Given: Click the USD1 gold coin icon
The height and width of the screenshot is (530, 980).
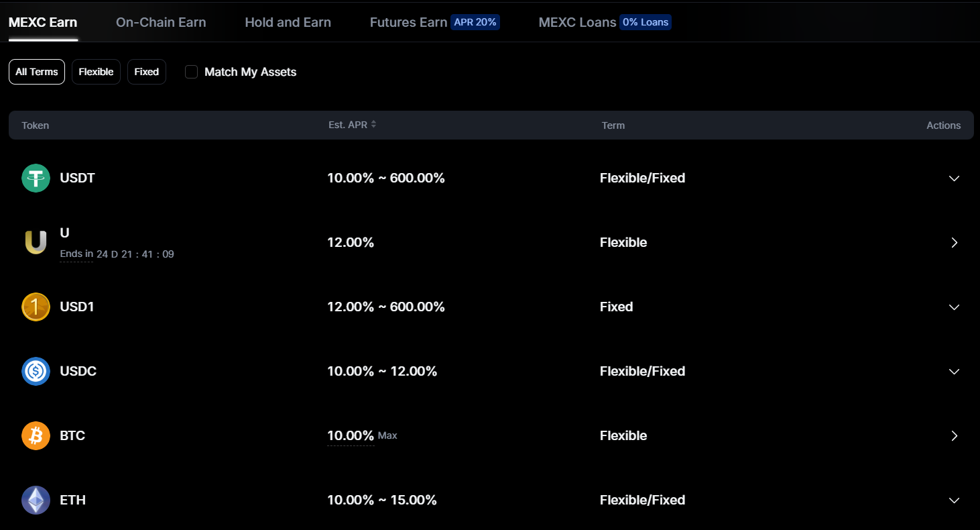Looking at the screenshot, I should (36, 307).
